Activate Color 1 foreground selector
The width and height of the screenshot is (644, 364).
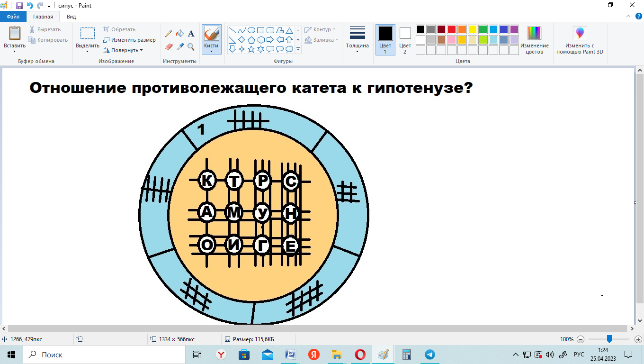385,40
